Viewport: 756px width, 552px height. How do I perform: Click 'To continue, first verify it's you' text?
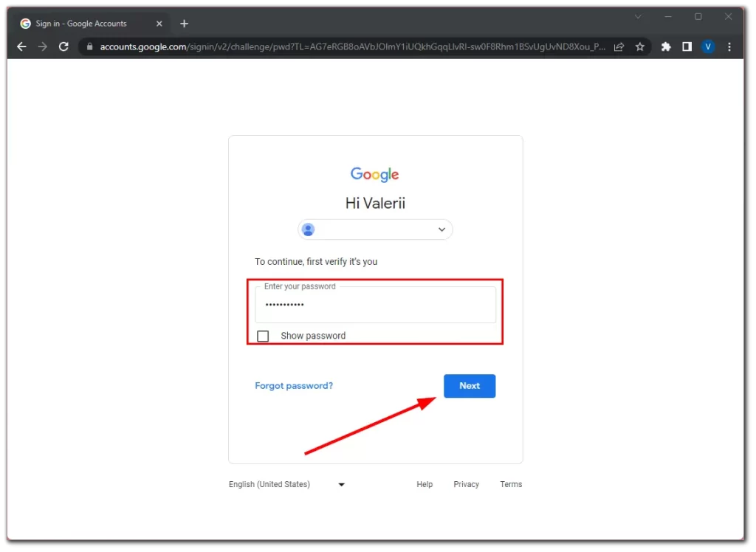(x=316, y=262)
